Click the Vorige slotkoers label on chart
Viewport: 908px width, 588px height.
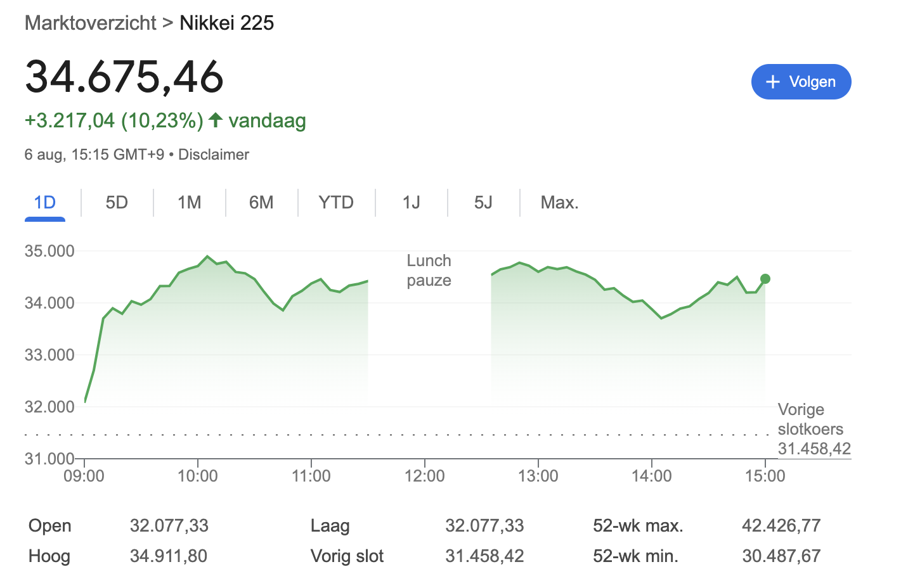[x=810, y=419]
